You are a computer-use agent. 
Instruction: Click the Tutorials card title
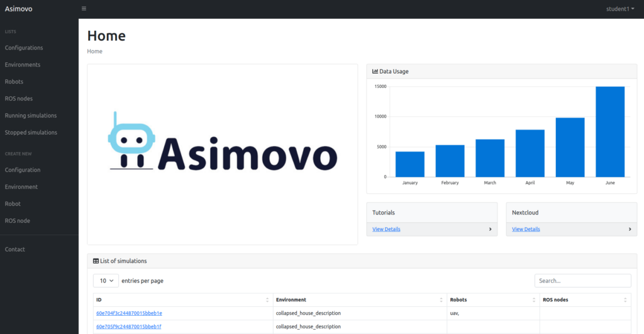383,213
